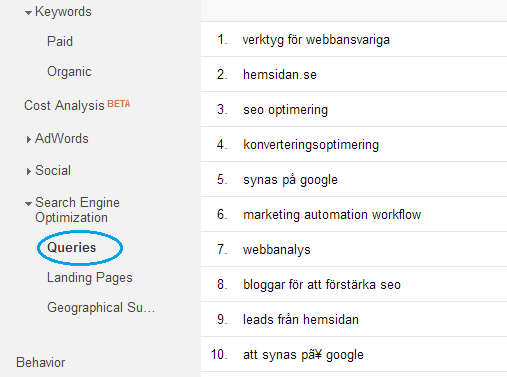This screenshot has height=377, width=507.
Task: Click query 'verktyg för webbansvariga'
Action: click(316, 40)
